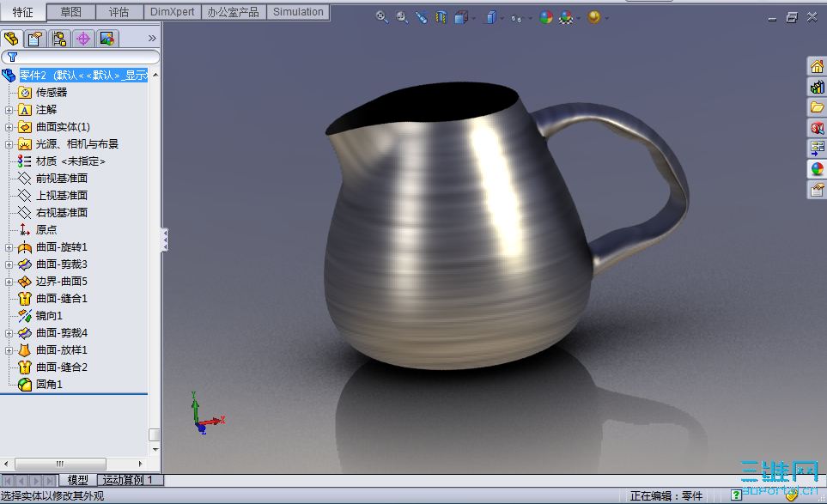Select the 圆角1 fillet feature
The image size is (827, 504).
tap(49, 385)
